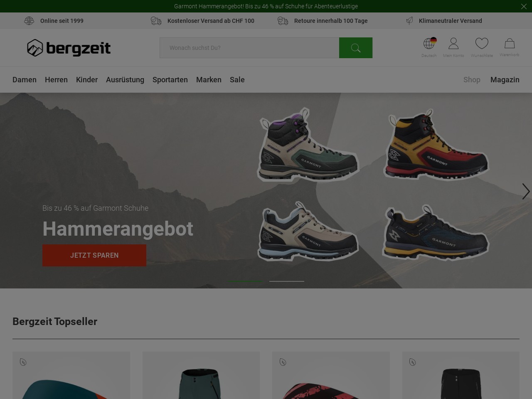Open black shorts Topseller product card
Viewport: 532px width, 399px height.
(461, 375)
